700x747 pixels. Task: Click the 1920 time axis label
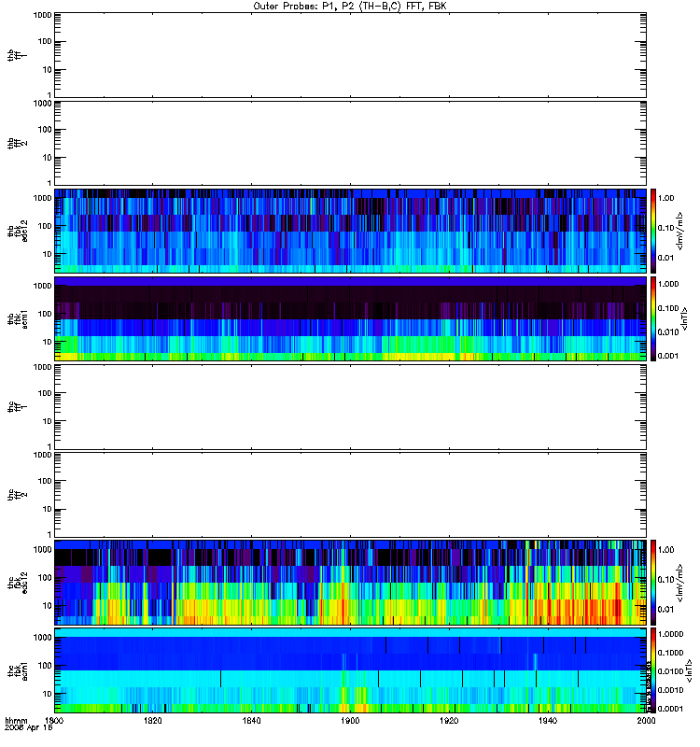coord(449,720)
